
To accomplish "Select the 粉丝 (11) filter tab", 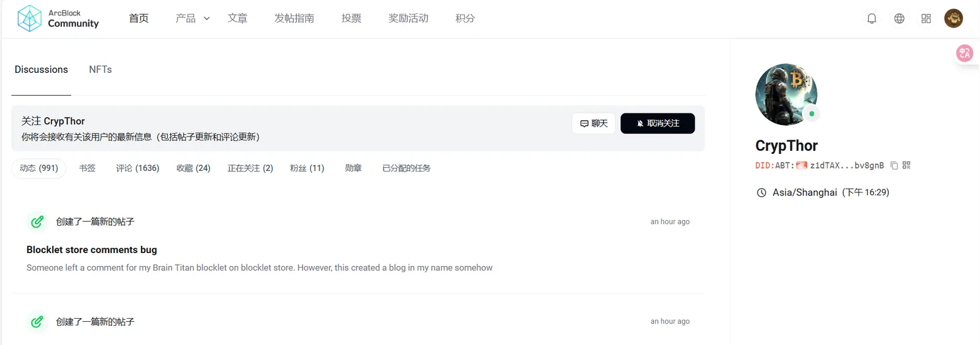I will coord(307,168).
